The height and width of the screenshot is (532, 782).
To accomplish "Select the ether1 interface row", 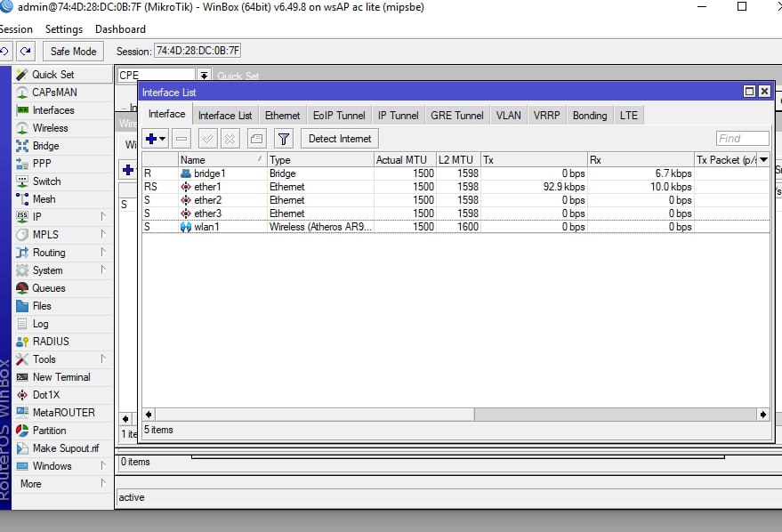I will pyautogui.click(x=455, y=187).
